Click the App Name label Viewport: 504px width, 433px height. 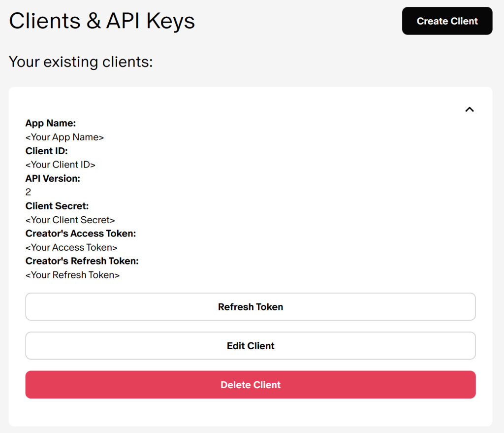click(51, 123)
